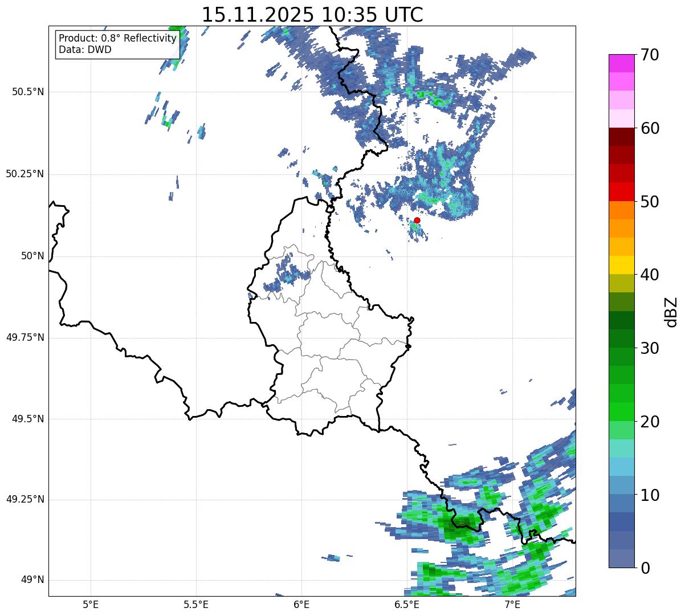Click the '50.5°N' latitude label
Viewport: 685px width, 616px height.
click(x=28, y=92)
